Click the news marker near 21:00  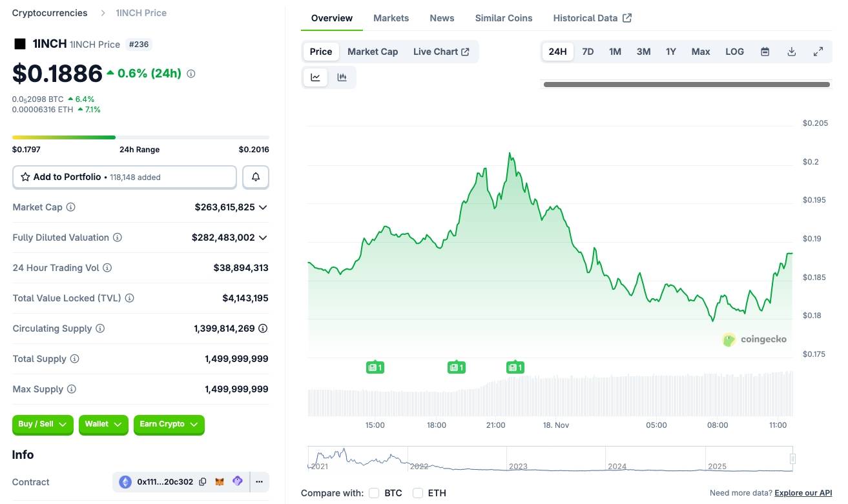[x=515, y=367]
